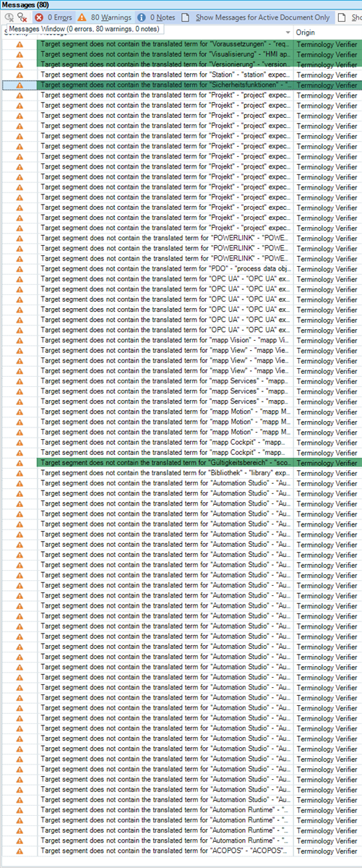Click warning icon of the "Sicherheitsfunktionen" row

[x=20, y=85]
